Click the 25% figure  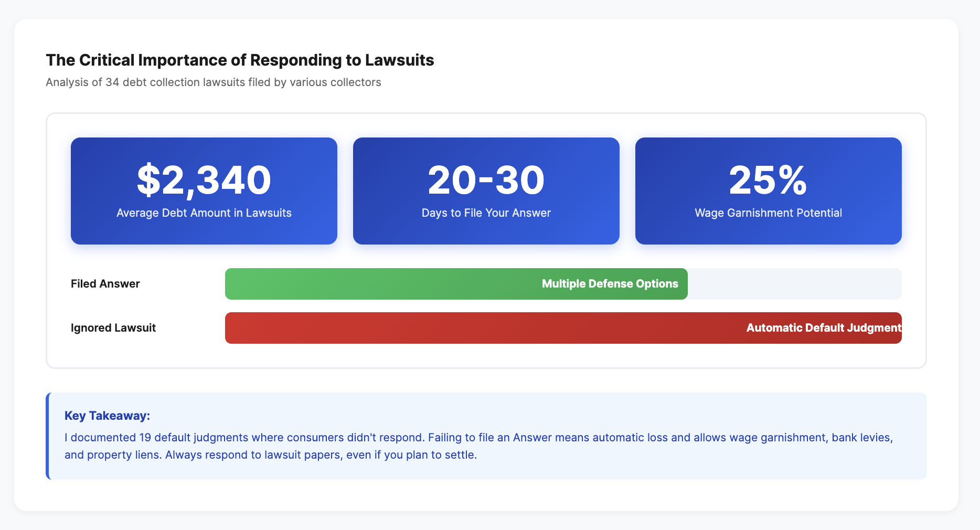click(769, 180)
